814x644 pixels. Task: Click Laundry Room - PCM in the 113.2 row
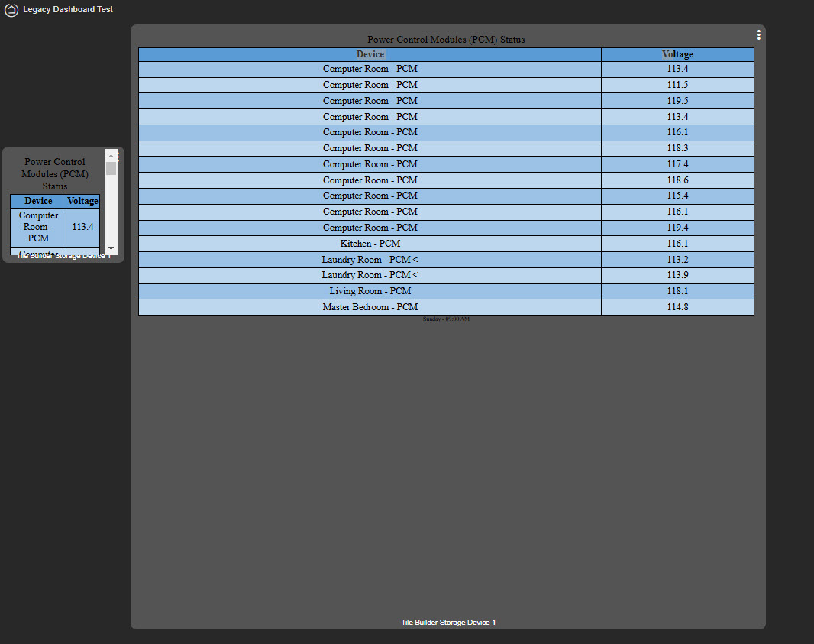[370, 260]
